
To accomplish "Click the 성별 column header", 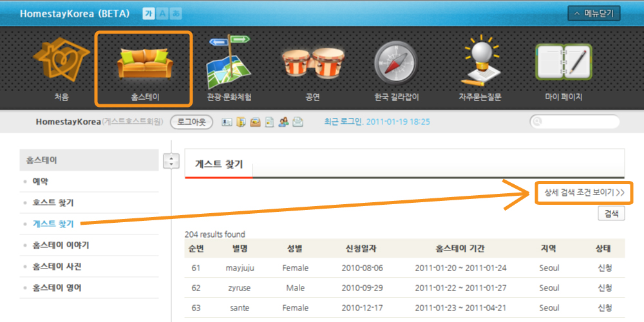I will (x=295, y=248).
